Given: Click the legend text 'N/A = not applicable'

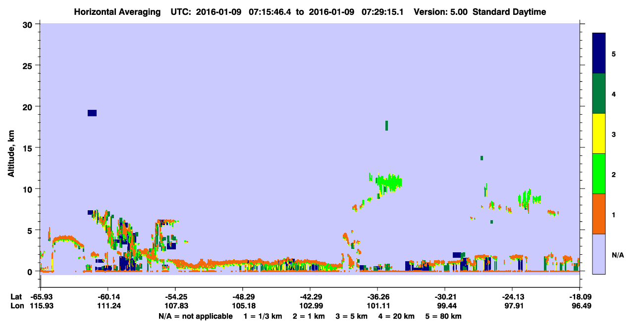Looking at the screenshot, I should point(196,316).
